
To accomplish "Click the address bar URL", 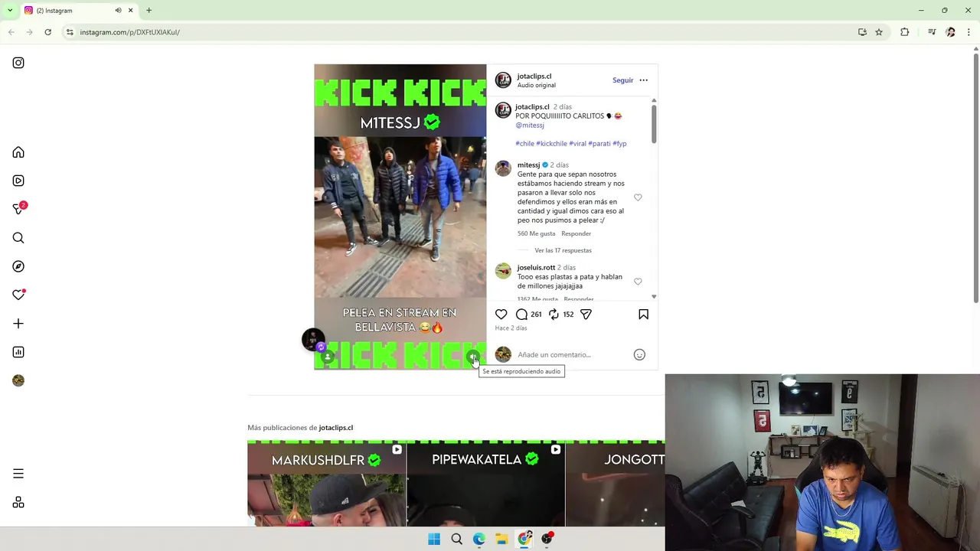I will click(x=130, y=32).
